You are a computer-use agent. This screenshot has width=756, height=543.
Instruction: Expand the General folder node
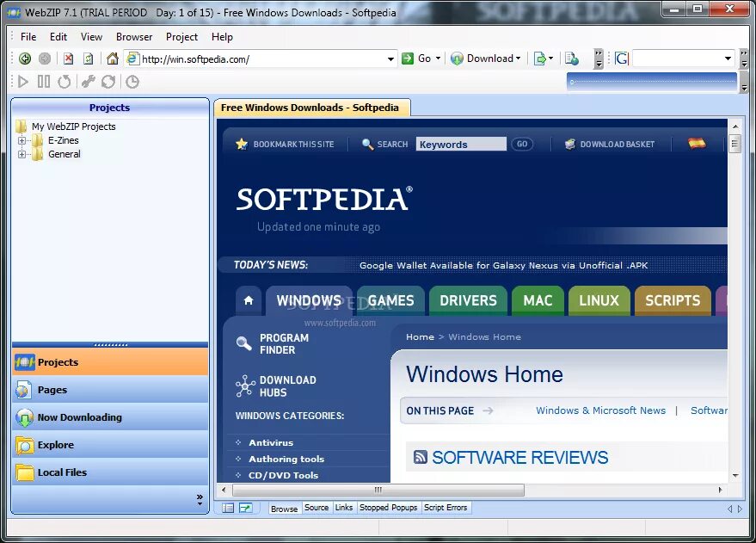pos(22,154)
